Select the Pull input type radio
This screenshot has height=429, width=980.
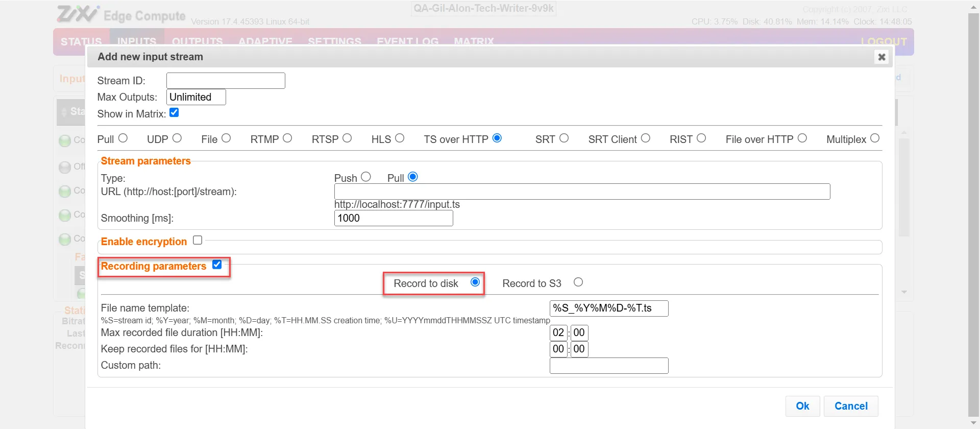tap(122, 138)
